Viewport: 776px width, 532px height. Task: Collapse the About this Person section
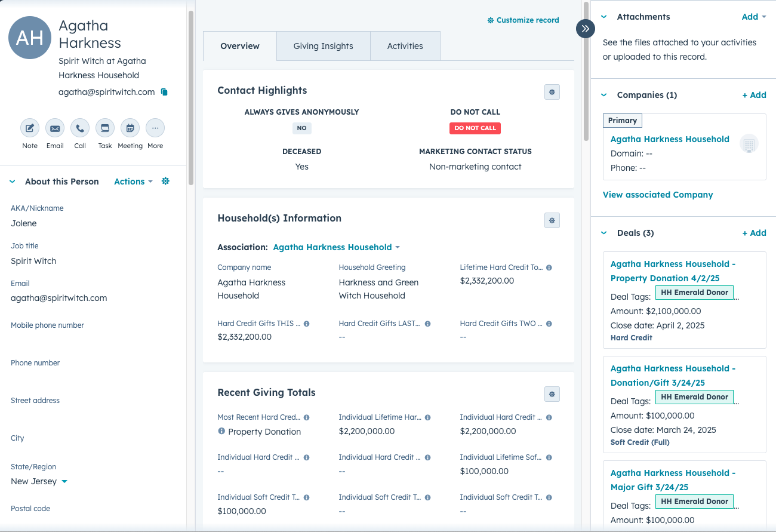tap(13, 182)
